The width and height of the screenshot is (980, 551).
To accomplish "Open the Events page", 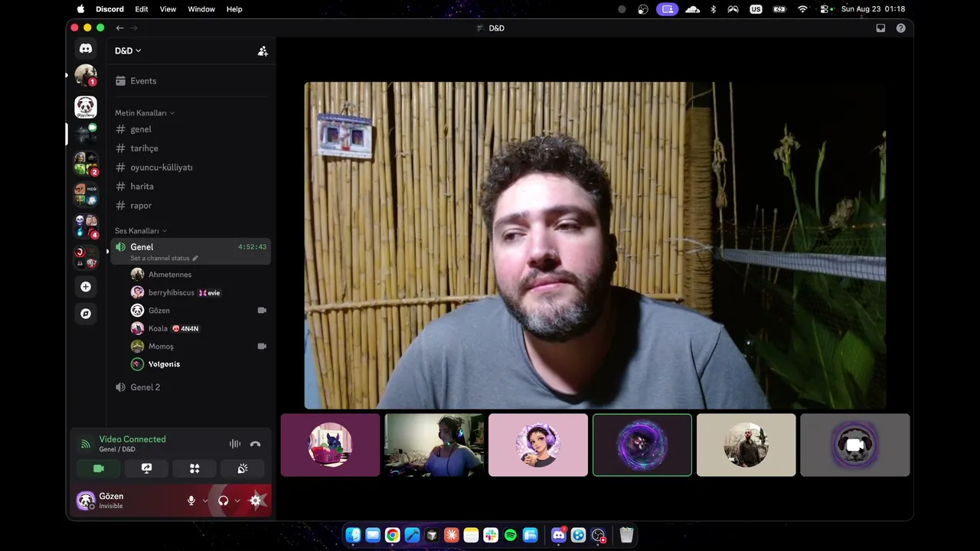I will (191, 81).
